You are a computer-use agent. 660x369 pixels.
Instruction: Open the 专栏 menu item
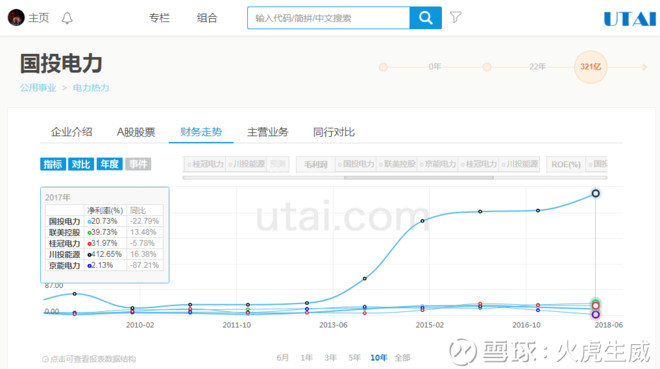pos(159,18)
